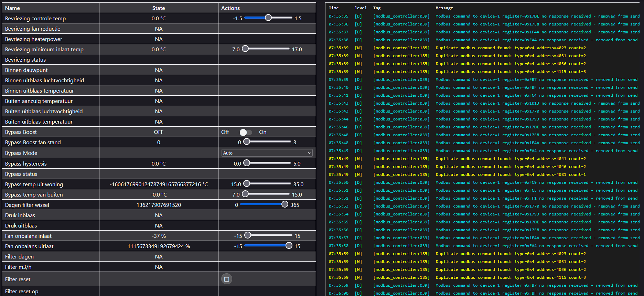Image resolution: width=644 pixels, height=296 pixels.
Task: Click the Message header in log panel
Action: [444, 8]
